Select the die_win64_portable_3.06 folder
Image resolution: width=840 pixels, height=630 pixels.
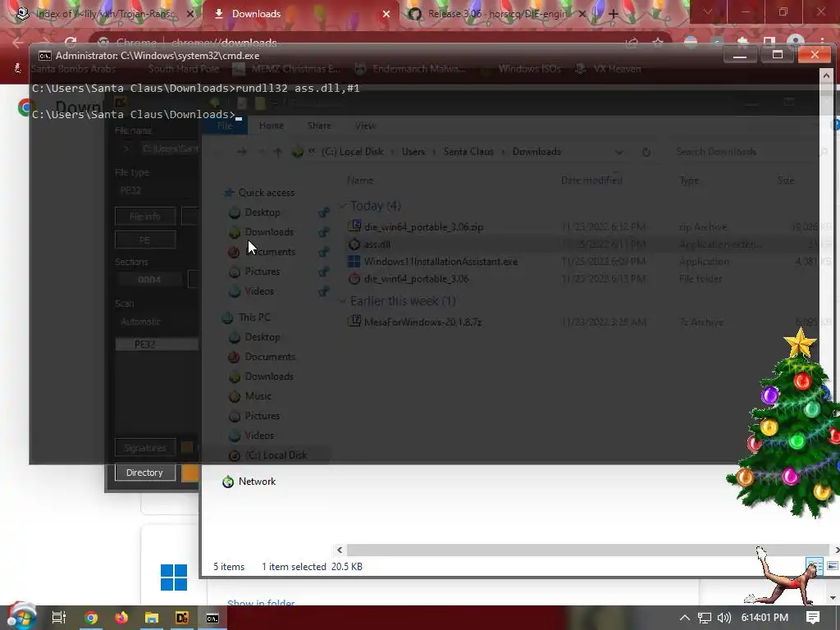tap(416, 279)
